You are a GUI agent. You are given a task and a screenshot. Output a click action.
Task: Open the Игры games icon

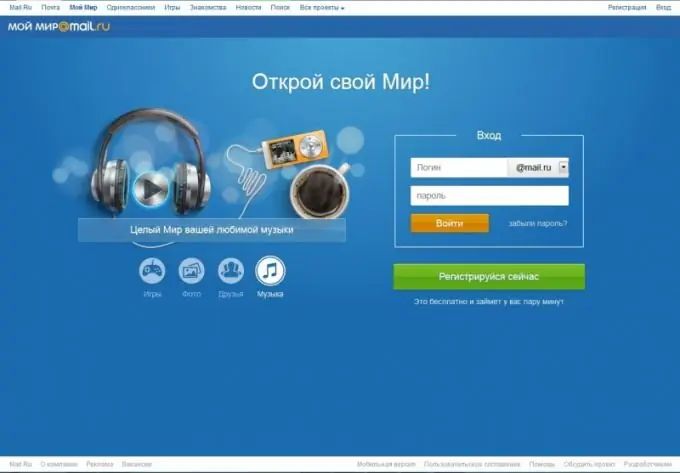pos(152,271)
